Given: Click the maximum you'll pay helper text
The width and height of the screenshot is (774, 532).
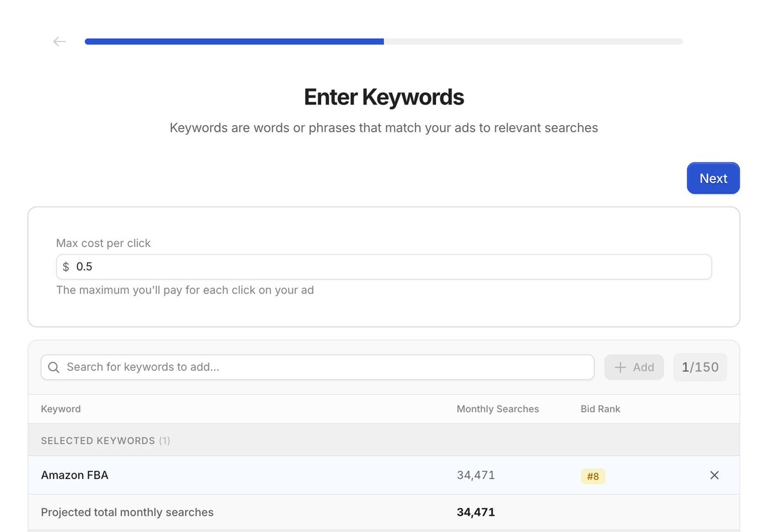Looking at the screenshot, I should click(185, 290).
